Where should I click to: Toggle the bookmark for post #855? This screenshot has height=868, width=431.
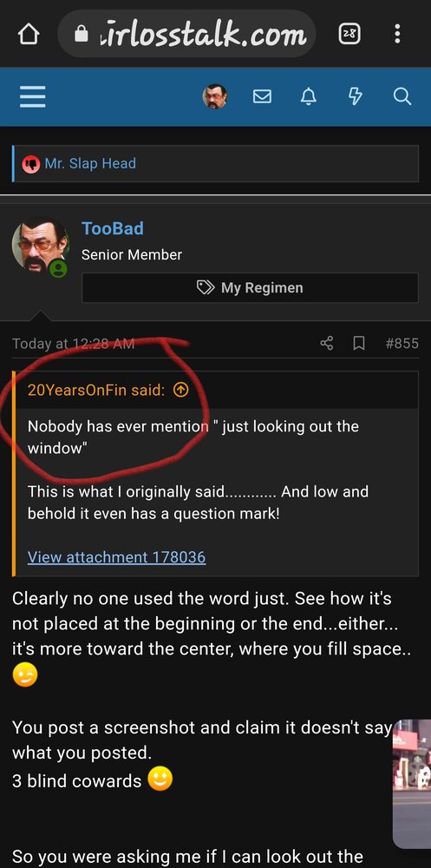click(x=359, y=344)
